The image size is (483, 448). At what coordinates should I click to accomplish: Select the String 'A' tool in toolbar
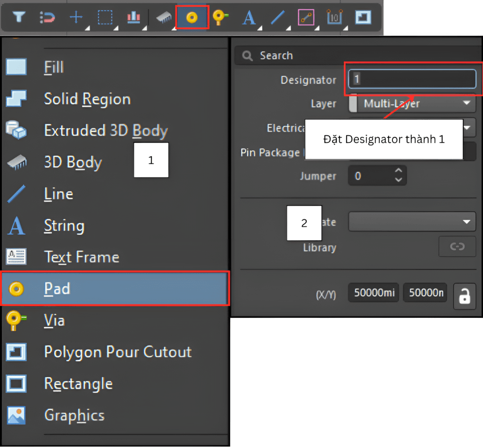[x=249, y=18]
